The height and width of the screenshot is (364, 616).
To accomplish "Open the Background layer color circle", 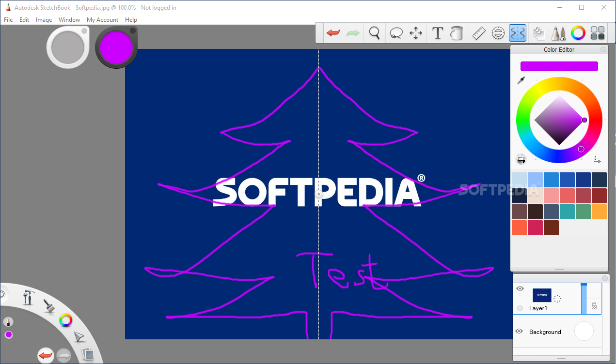I will coord(584,332).
